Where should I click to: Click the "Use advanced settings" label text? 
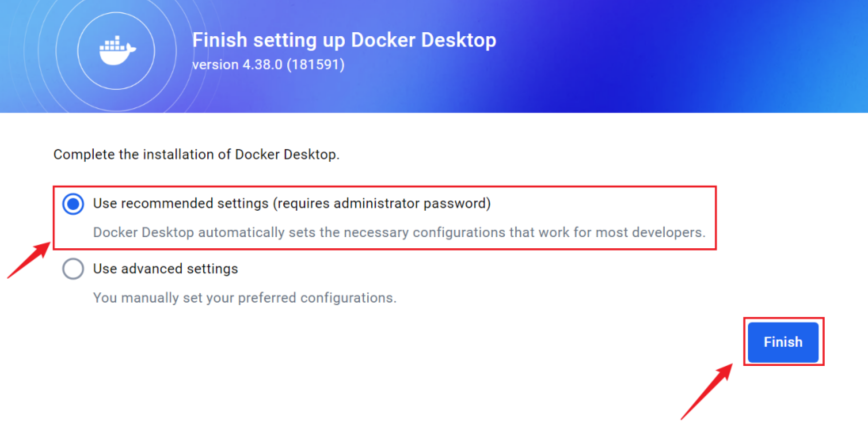pyautogui.click(x=165, y=268)
